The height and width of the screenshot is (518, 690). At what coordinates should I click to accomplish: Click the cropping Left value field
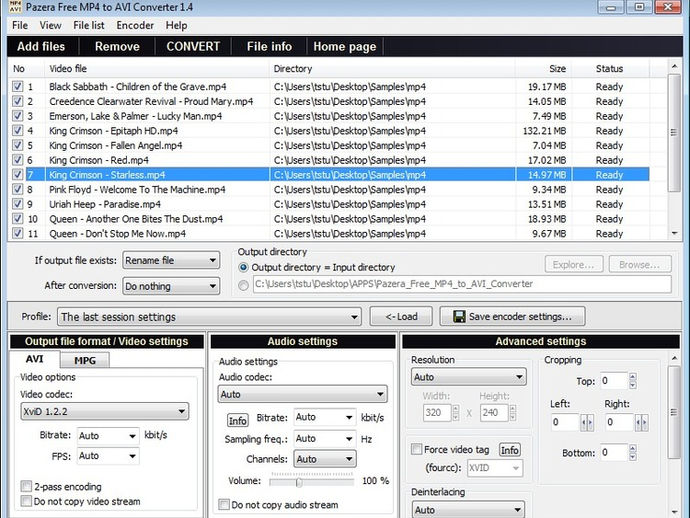(565, 422)
